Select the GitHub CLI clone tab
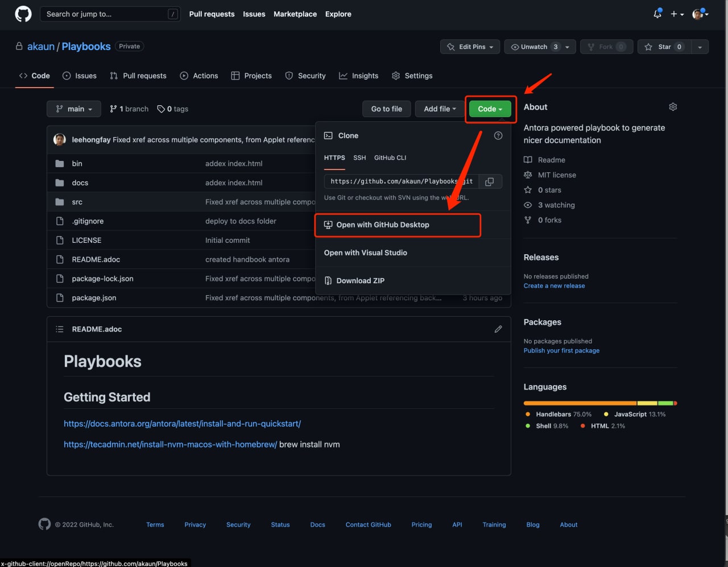The height and width of the screenshot is (567, 728). pyautogui.click(x=390, y=158)
